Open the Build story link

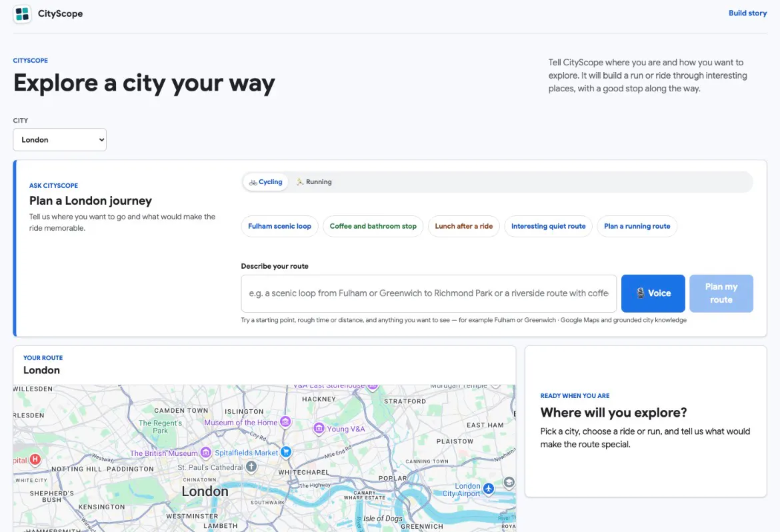[747, 13]
